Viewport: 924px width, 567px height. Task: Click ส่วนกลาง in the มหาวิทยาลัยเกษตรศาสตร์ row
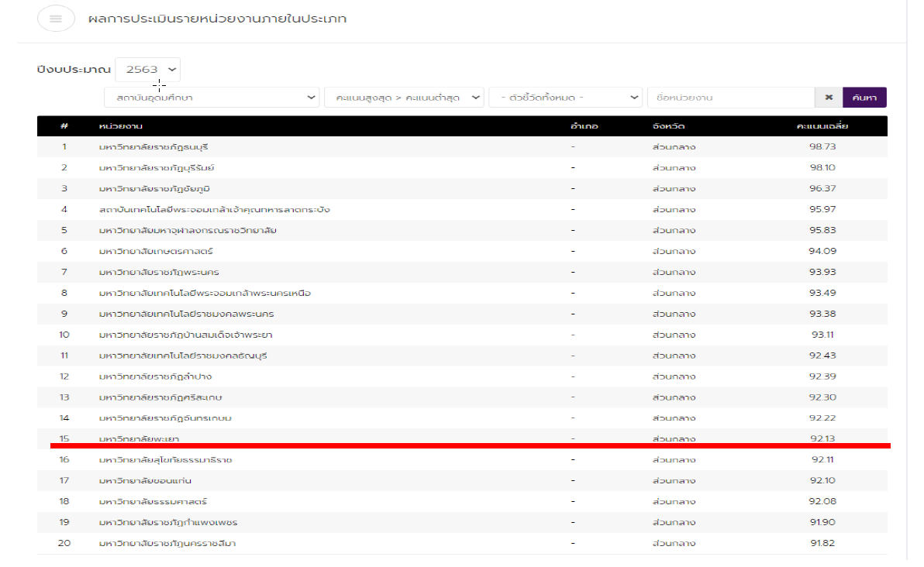[x=674, y=252]
